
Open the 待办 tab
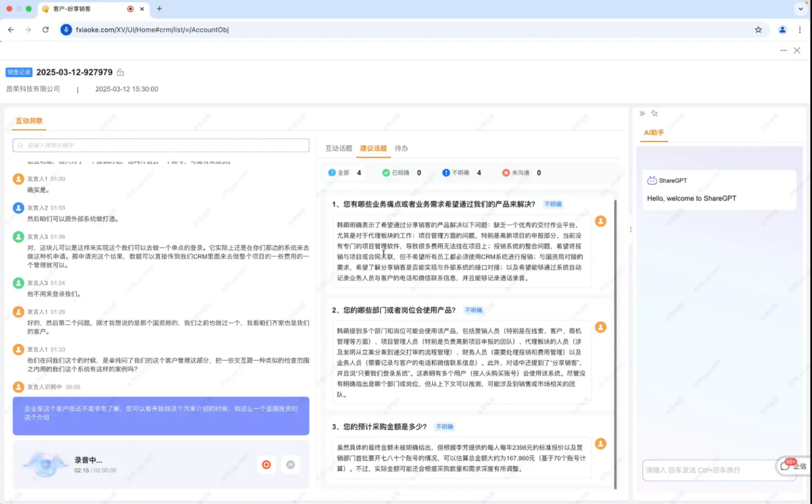[x=402, y=149]
